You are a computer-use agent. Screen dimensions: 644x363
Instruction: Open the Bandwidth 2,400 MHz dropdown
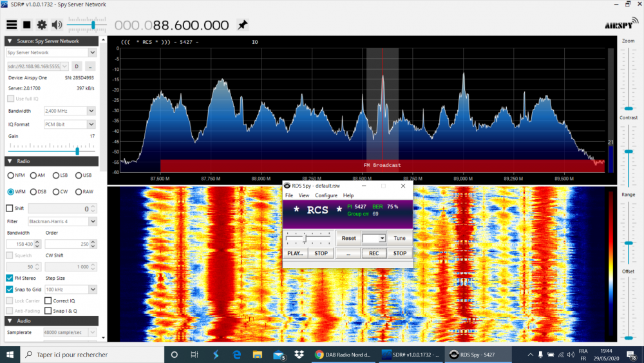coord(91,111)
